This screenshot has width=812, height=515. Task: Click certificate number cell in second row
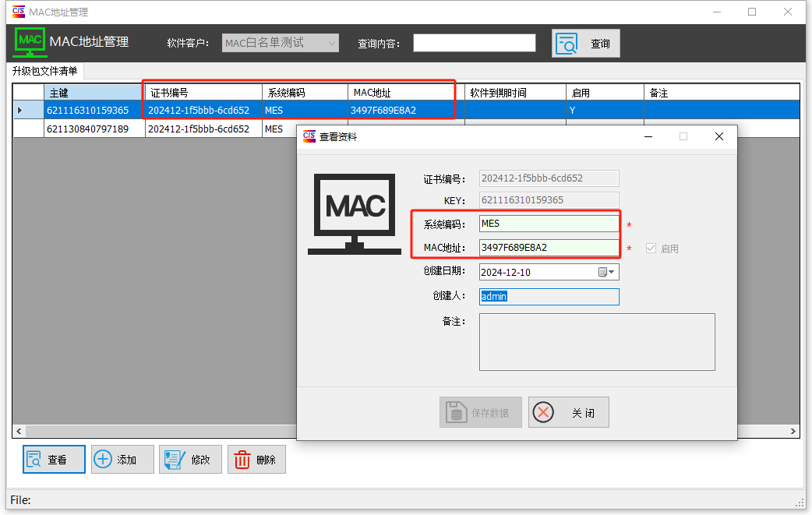(x=203, y=129)
